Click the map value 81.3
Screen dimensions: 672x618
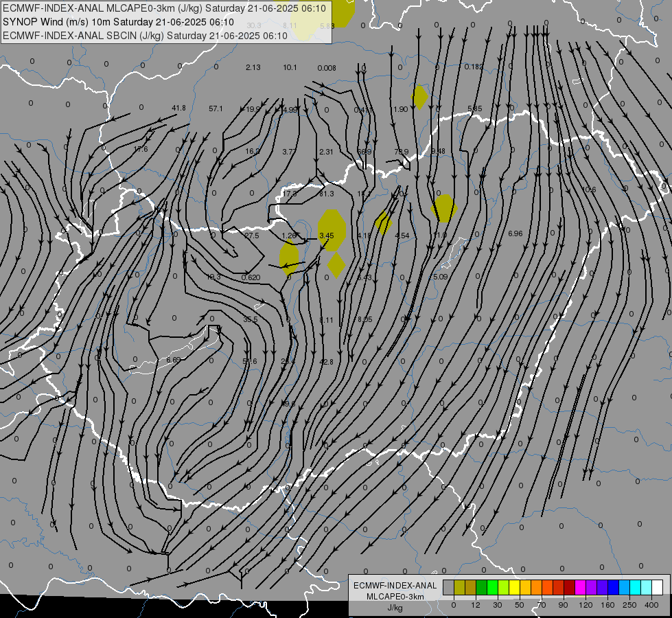pos(327,194)
